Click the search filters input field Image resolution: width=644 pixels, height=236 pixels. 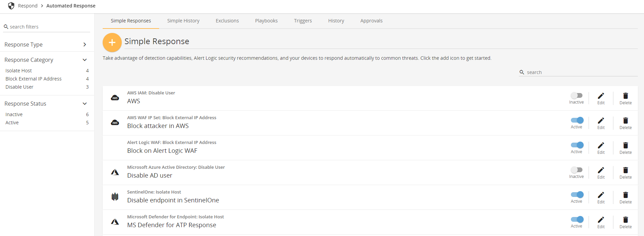(x=48, y=27)
